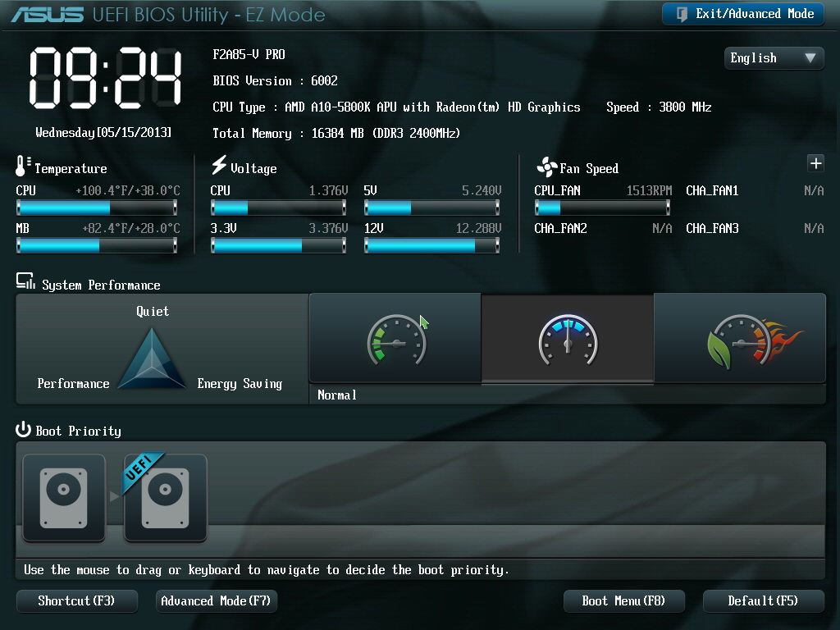Select the Normal blue gauge mode
840x630 pixels.
[x=568, y=339]
